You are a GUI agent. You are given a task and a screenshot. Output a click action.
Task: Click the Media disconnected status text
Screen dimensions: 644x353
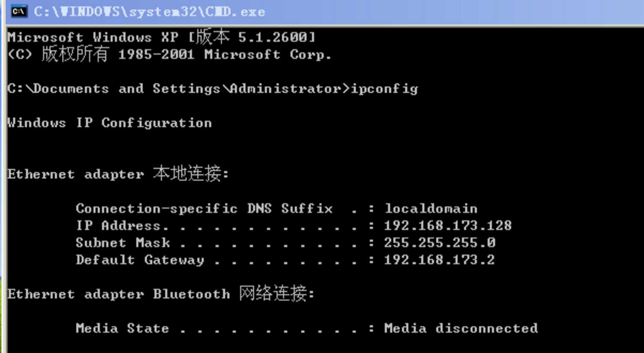(x=461, y=328)
